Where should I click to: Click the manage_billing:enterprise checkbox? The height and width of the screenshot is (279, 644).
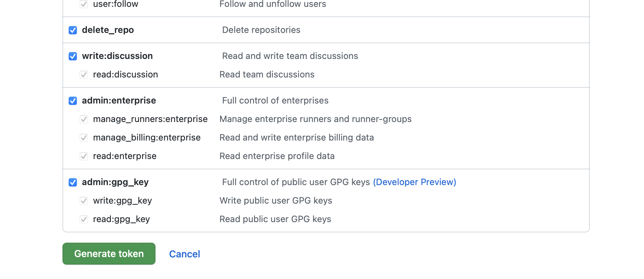point(84,138)
